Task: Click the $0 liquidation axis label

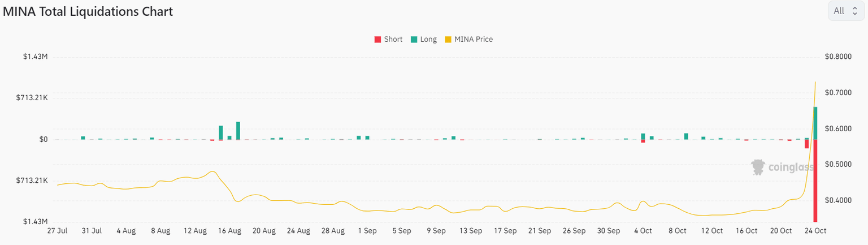Action: point(43,139)
